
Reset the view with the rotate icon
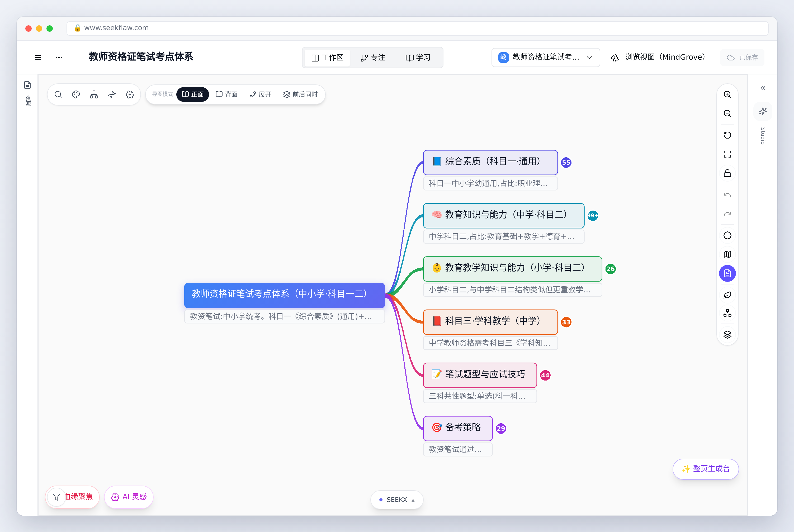click(727, 135)
